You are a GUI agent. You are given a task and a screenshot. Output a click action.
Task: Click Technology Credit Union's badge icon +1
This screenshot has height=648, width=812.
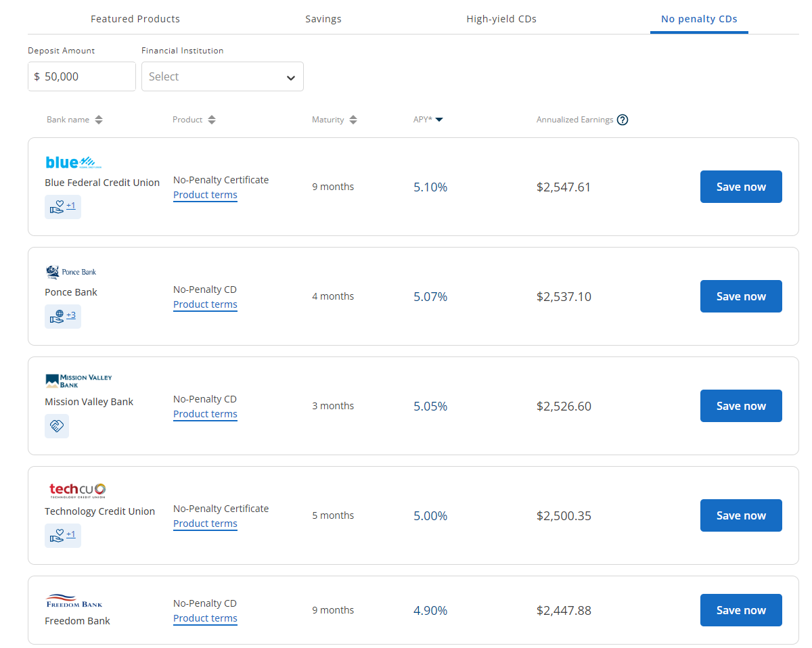click(63, 535)
